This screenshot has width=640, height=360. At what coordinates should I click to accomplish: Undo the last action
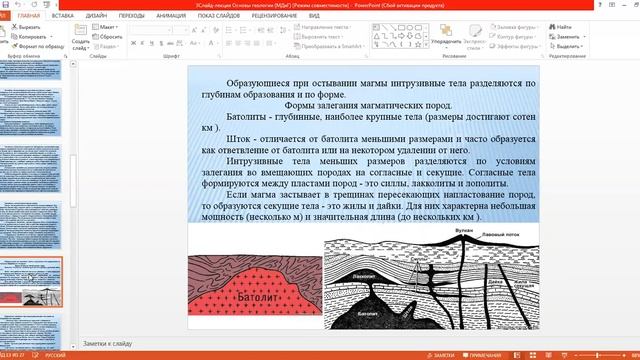[18, 5]
